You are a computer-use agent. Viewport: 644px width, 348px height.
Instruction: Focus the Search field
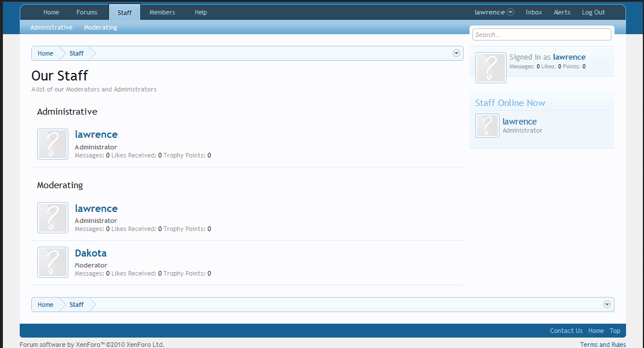[542, 35]
